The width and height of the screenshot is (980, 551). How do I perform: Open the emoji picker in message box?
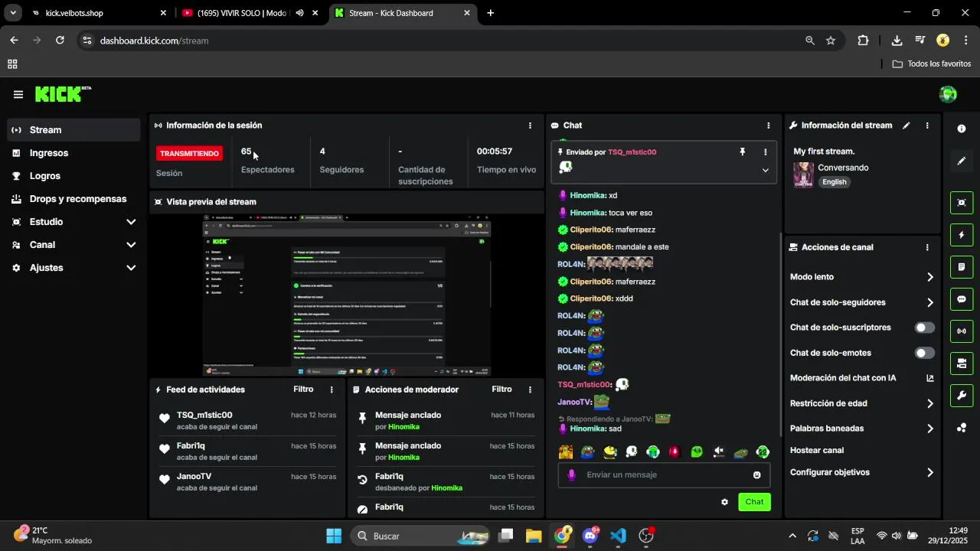point(757,475)
